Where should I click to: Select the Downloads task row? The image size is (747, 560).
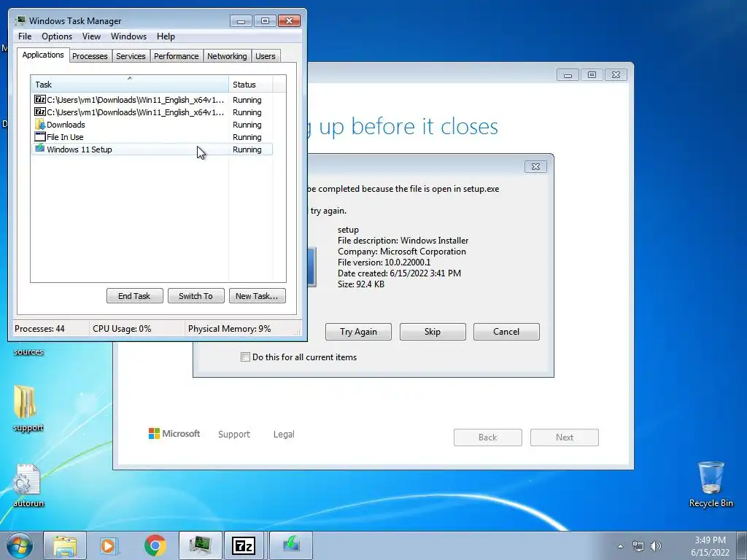coord(152,125)
